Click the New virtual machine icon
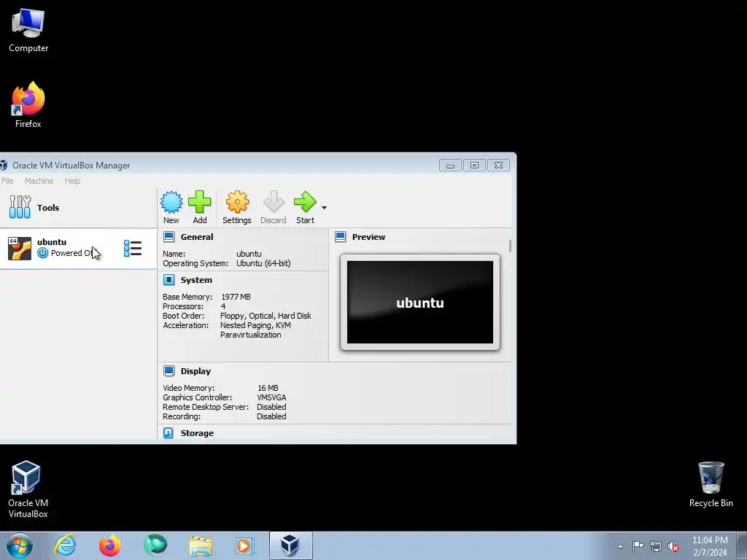The width and height of the screenshot is (747, 560). pyautogui.click(x=171, y=202)
